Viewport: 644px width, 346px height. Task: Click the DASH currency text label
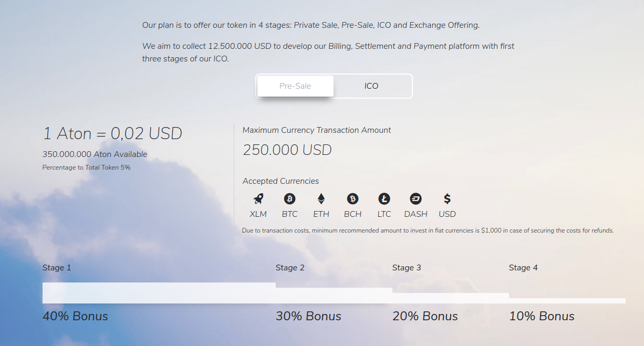point(416,214)
